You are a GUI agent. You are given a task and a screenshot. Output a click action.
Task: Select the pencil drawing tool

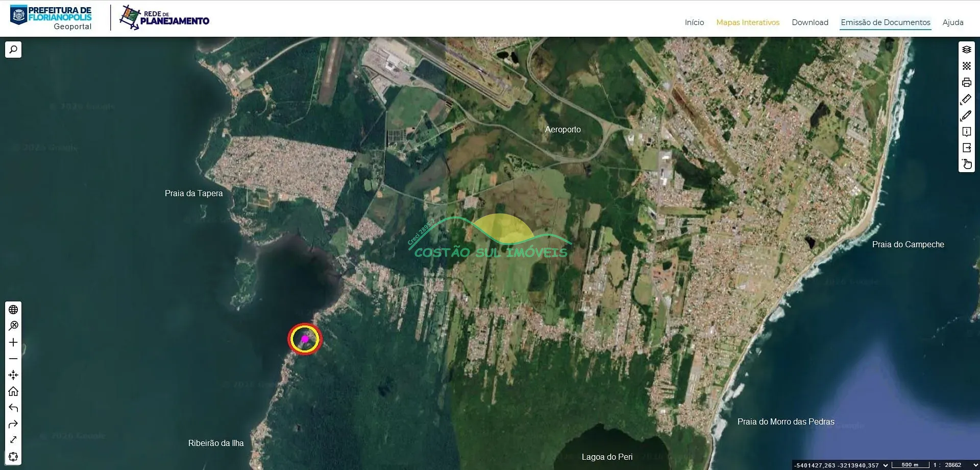(x=966, y=115)
